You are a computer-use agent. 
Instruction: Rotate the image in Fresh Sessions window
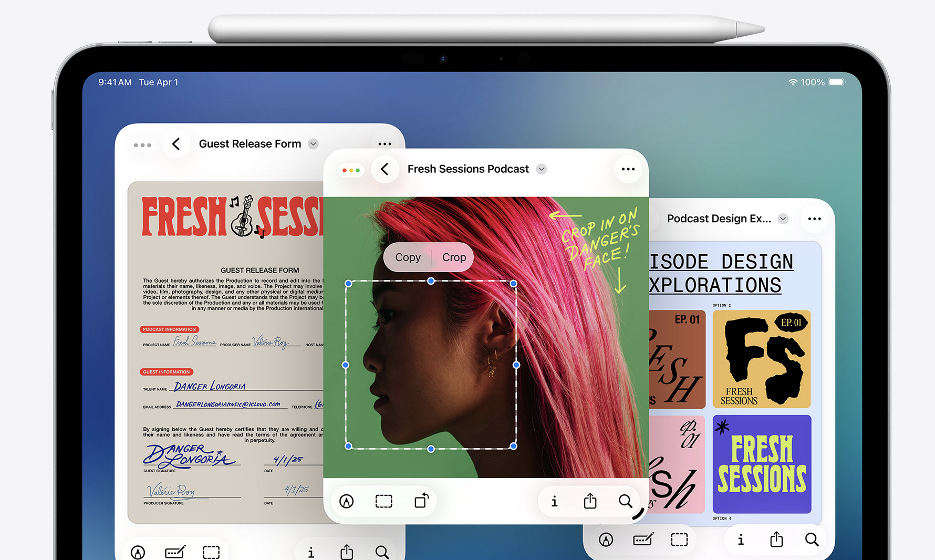(x=421, y=501)
